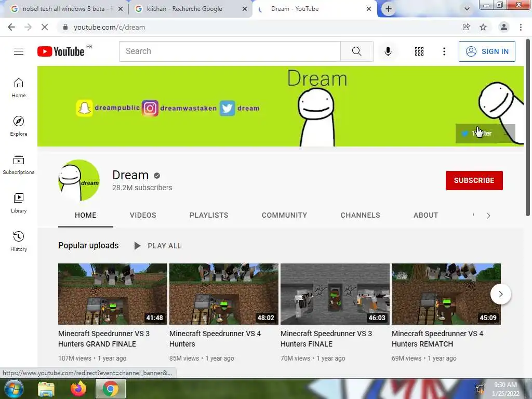Open the YouTube apps grid
The image size is (532, 399).
tap(419, 51)
